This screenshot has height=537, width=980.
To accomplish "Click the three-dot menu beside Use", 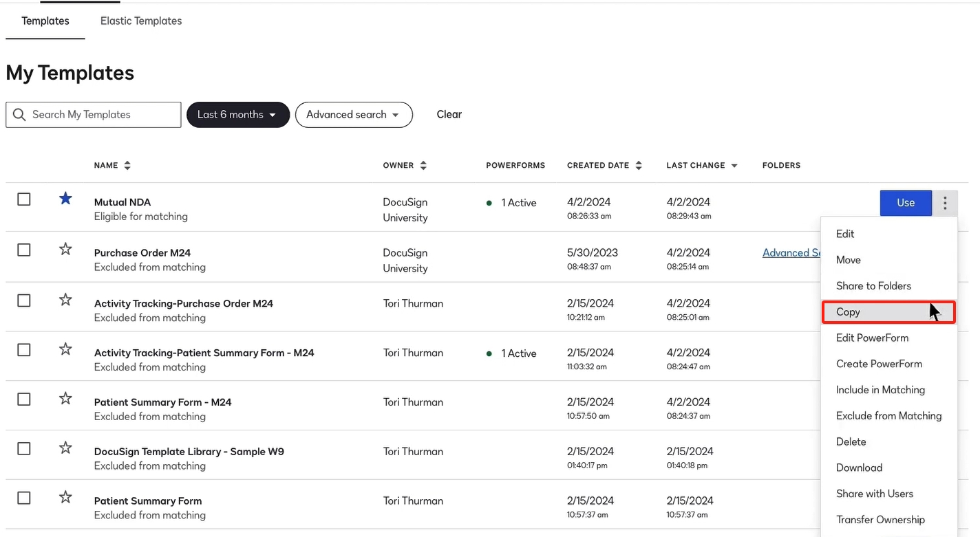I will coord(945,203).
